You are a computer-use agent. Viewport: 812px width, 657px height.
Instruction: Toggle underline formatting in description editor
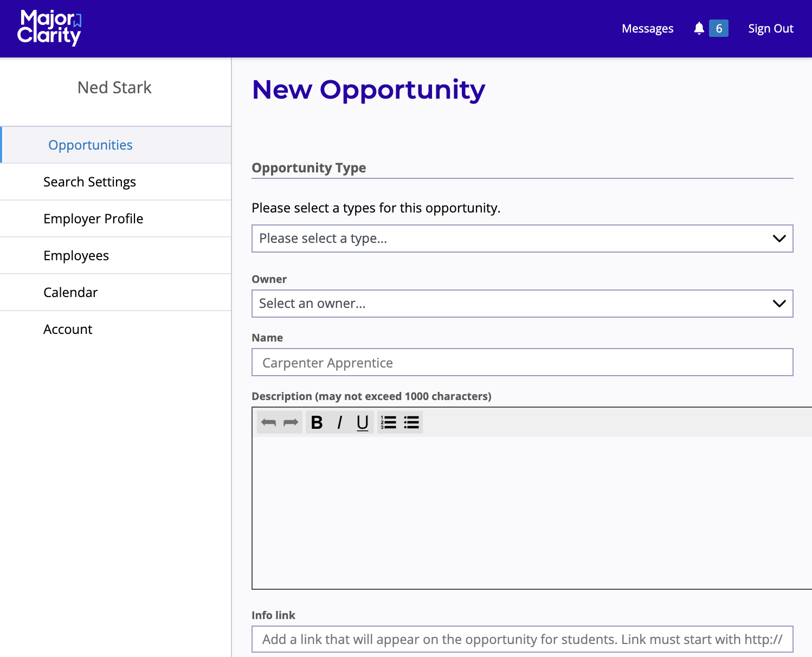pyautogui.click(x=363, y=422)
